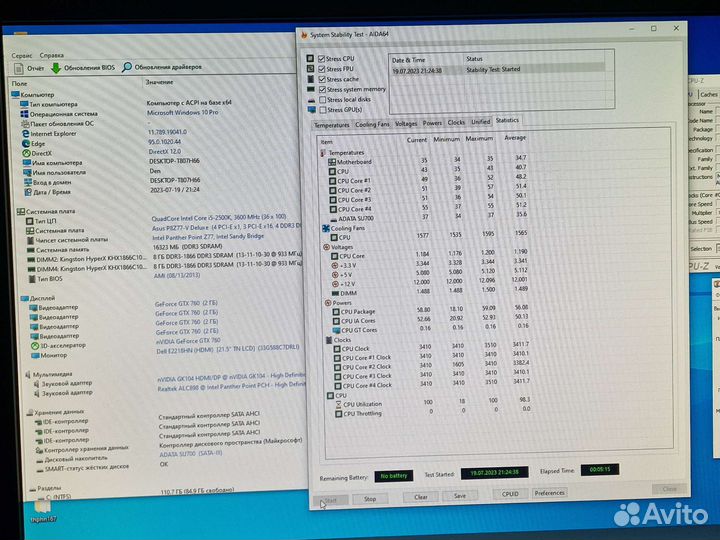This screenshot has height=540, width=720.
Task: Click the Отчёт report icon in AIDA64 toolbar
Action: coord(19,69)
